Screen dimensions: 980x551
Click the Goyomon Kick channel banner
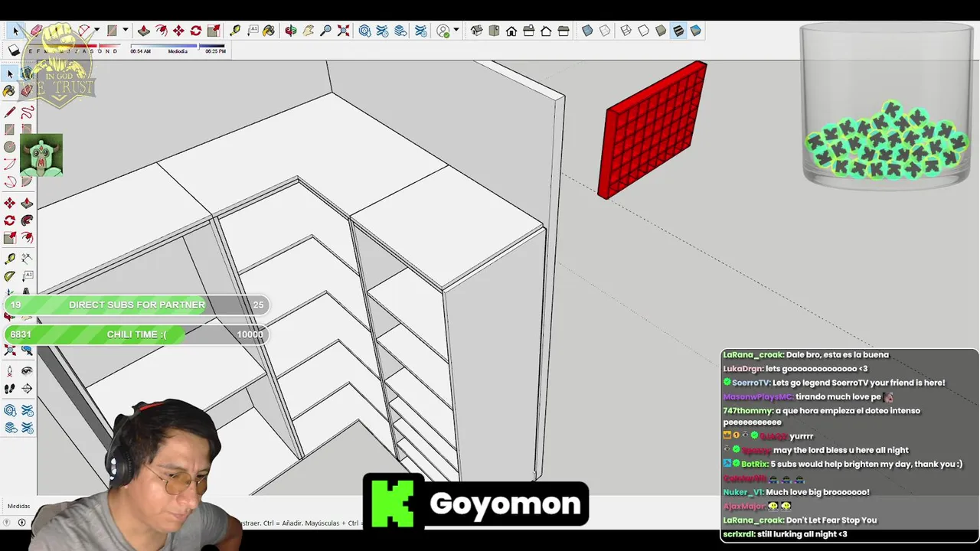(475, 502)
